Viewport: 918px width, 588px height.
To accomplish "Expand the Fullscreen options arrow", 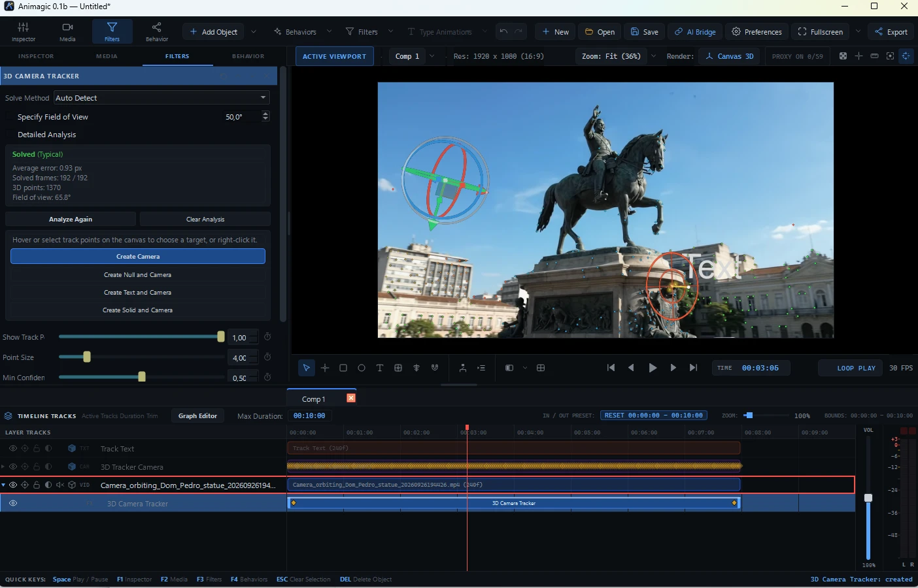I will [x=858, y=31].
